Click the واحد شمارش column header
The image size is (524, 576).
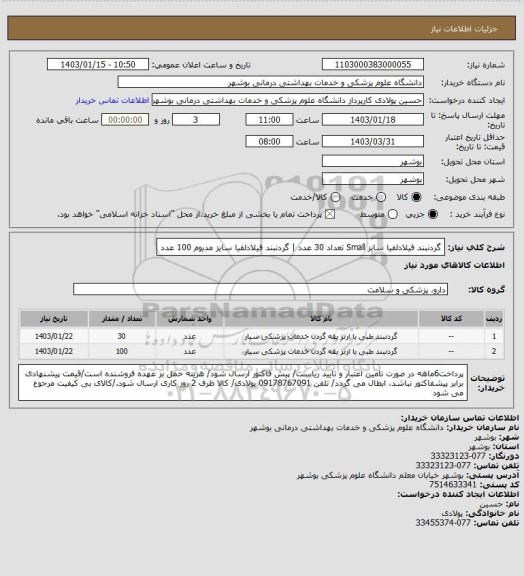tap(190, 318)
